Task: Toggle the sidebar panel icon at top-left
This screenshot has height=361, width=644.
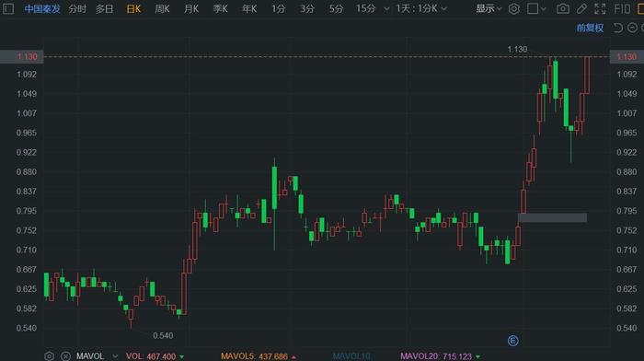Action: (8, 8)
